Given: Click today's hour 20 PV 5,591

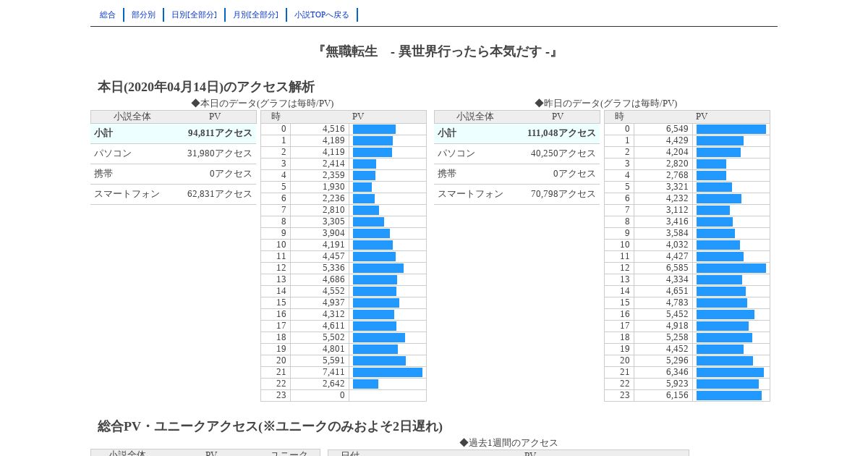Looking at the screenshot, I should point(333,360).
